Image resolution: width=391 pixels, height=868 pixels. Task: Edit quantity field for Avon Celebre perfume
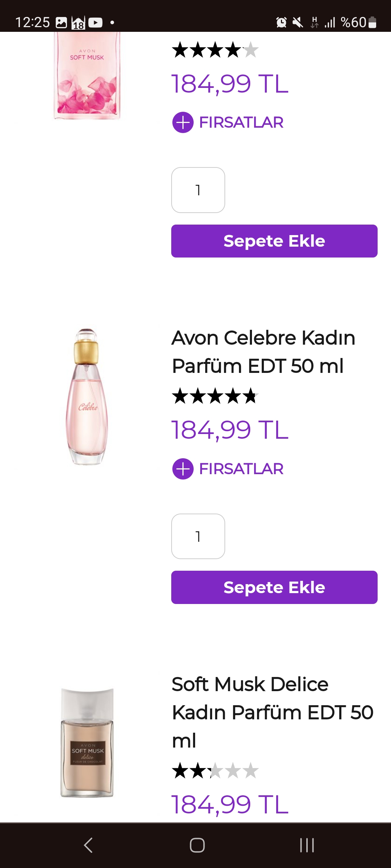tap(198, 537)
